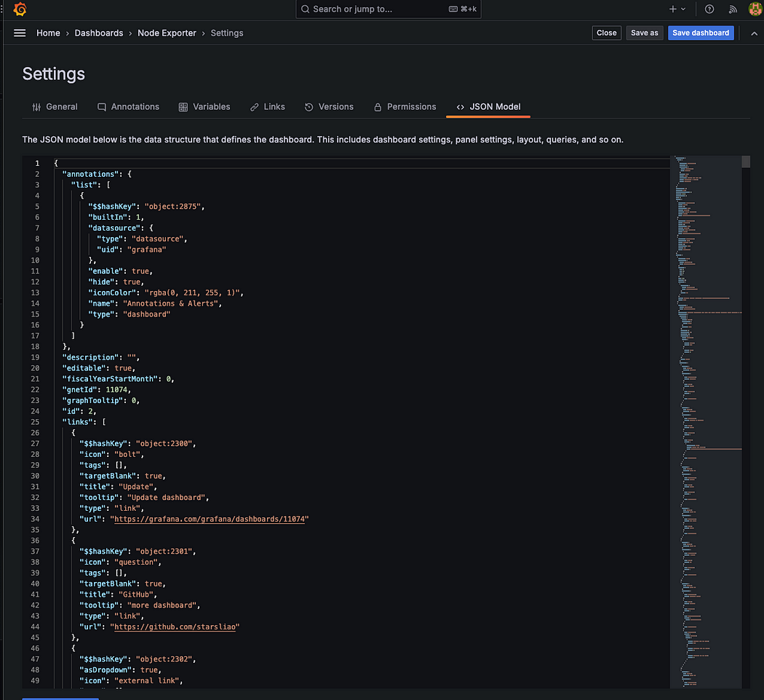The width and height of the screenshot is (764, 700).
Task: Click the "object:2302" hashKey value
Action: click(x=164, y=659)
